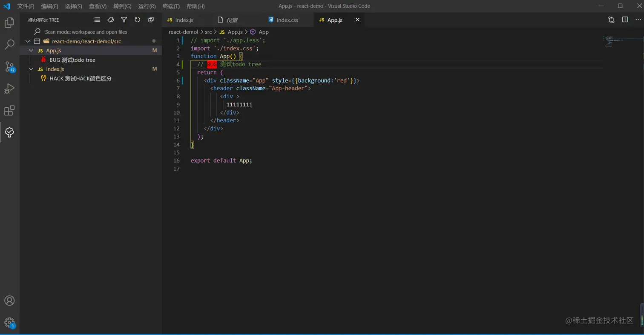Toggle Todo Tree flat list view
The height and width of the screenshot is (335, 644).
pyautogui.click(x=97, y=20)
